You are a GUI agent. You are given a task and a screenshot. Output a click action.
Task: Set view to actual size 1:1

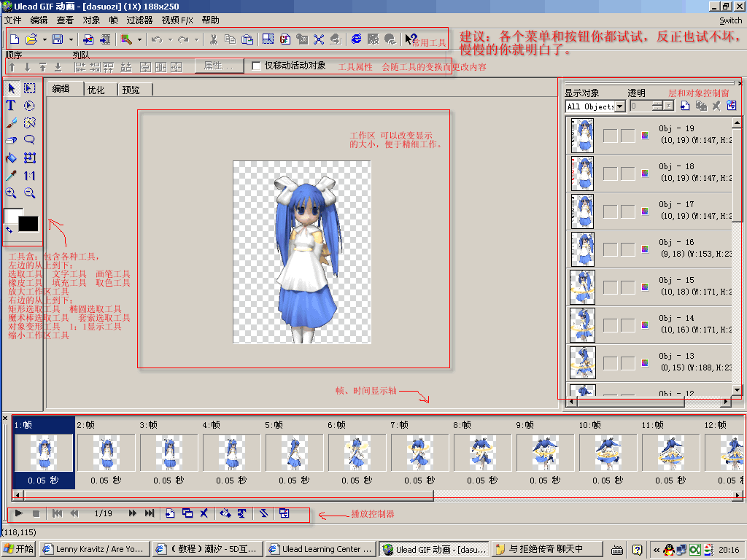pos(29,176)
